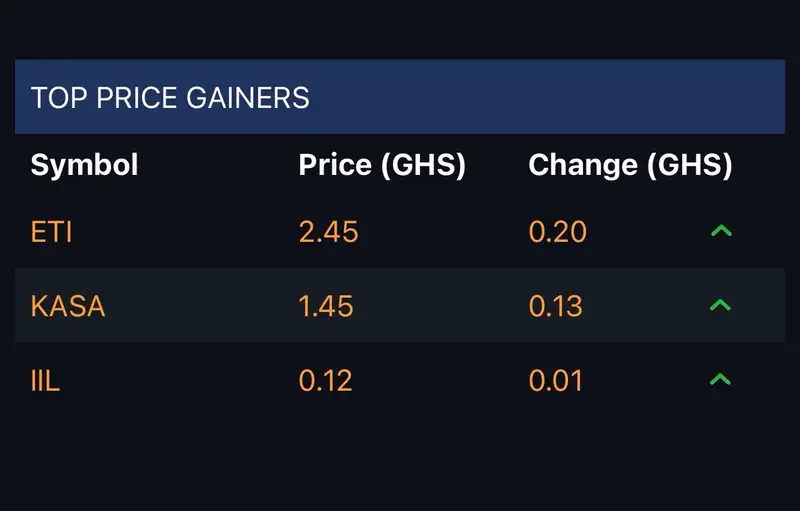Select the TOP PRICE GAINERS header

[x=170, y=97]
